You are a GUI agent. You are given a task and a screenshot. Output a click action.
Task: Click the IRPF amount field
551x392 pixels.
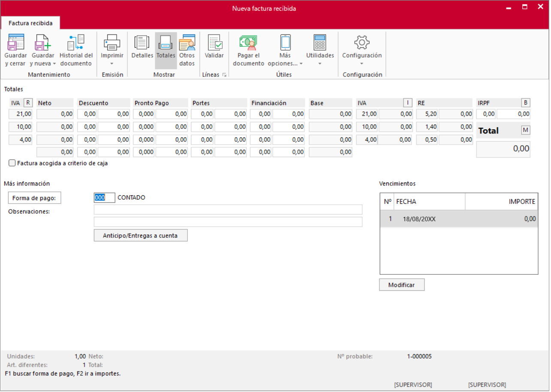click(514, 114)
